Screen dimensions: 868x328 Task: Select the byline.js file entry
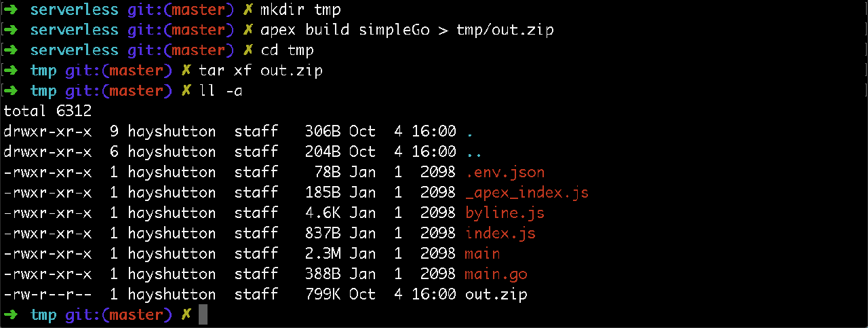pyautogui.click(x=505, y=213)
